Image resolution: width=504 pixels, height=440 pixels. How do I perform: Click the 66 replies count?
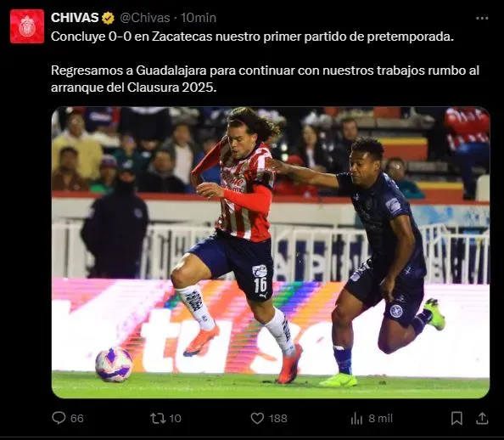77,419
